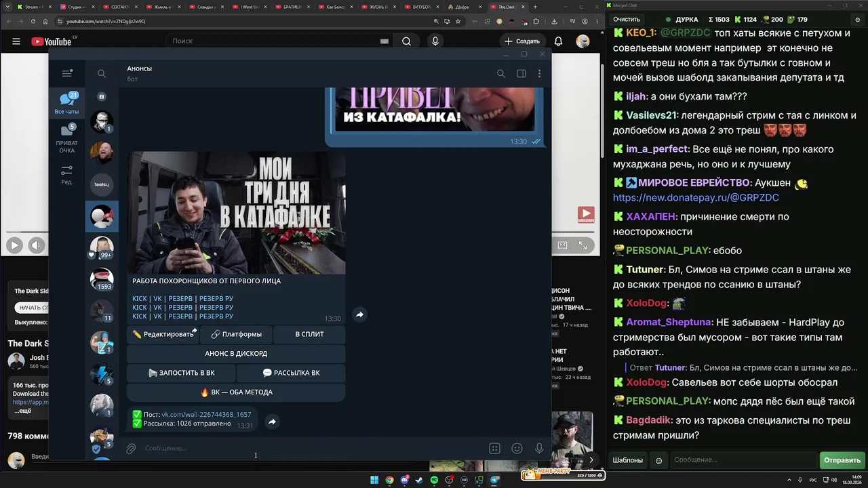
Task: Record a voice message in Telegram
Action: (539, 448)
